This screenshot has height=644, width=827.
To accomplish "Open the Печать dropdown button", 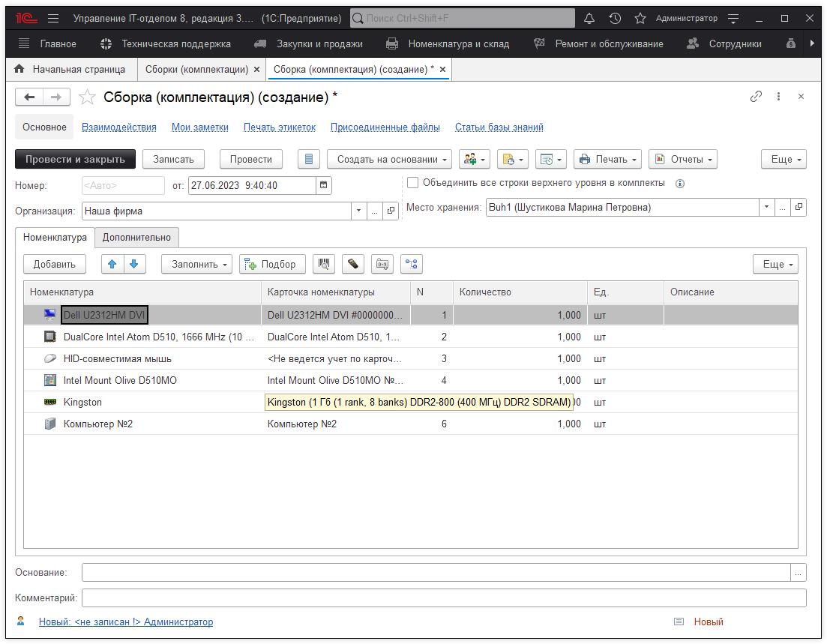I will [x=607, y=159].
